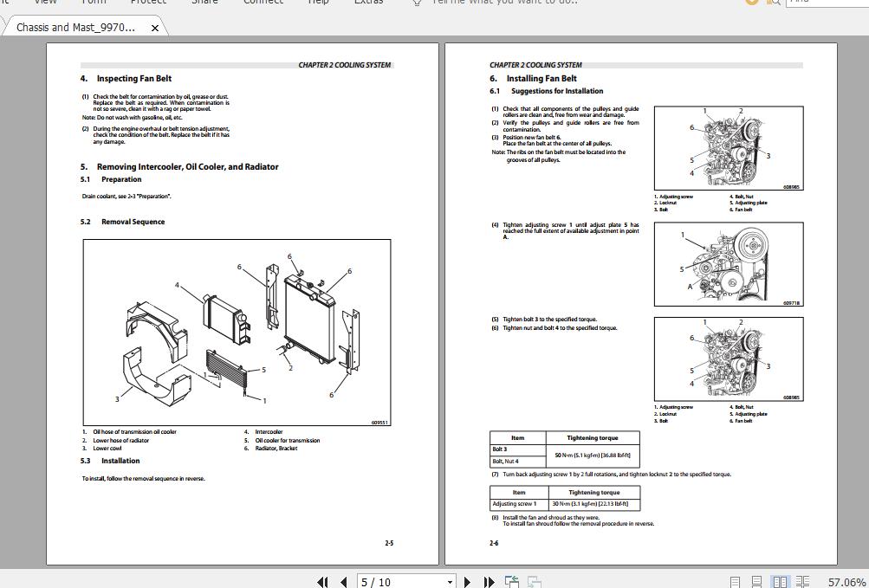Open the page number dropdown
869x588 pixels.
(x=450, y=582)
